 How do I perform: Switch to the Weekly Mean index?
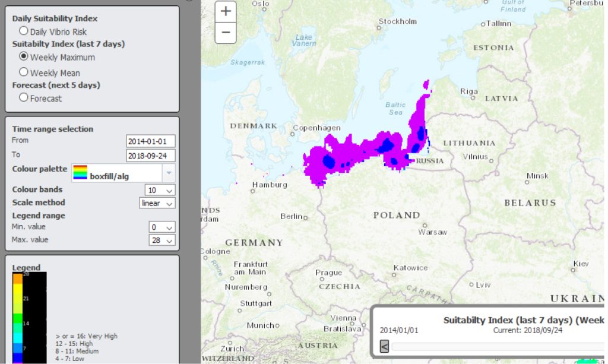pyautogui.click(x=24, y=72)
